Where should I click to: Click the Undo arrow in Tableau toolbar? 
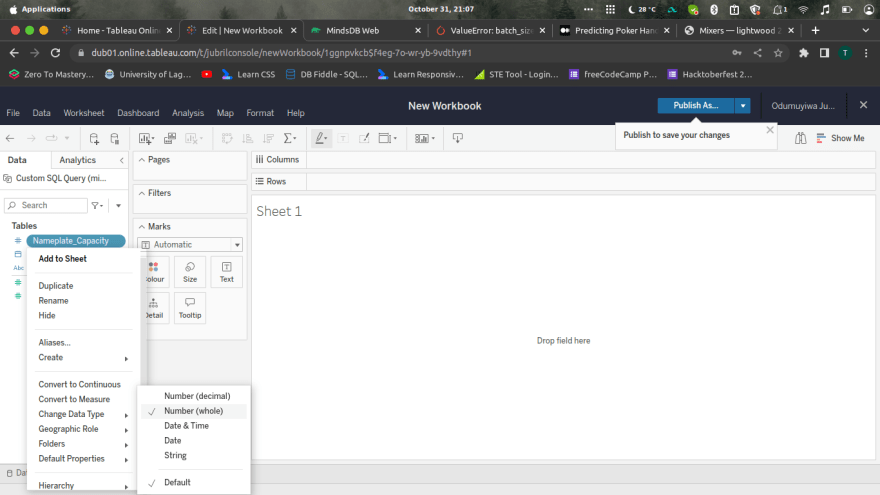[10, 138]
